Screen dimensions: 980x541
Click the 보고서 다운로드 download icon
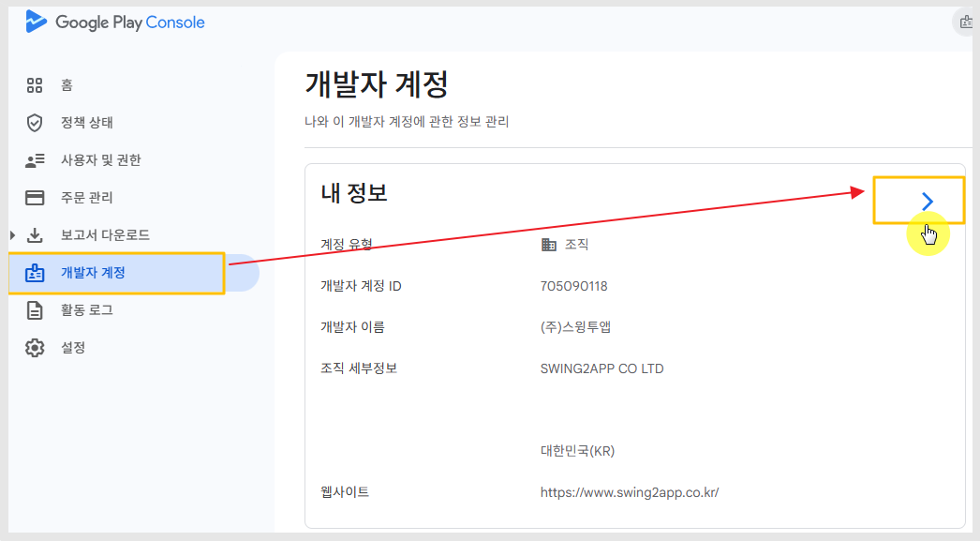click(x=35, y=235)
